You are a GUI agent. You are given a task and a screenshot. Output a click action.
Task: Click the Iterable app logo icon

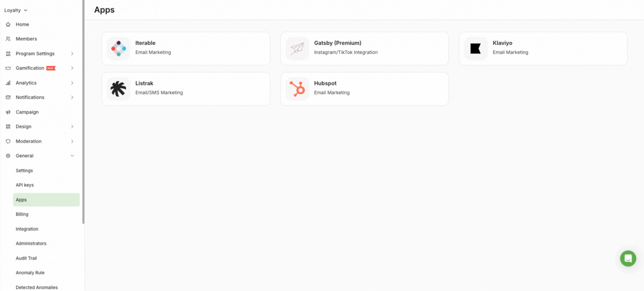(x=118, y=49)
